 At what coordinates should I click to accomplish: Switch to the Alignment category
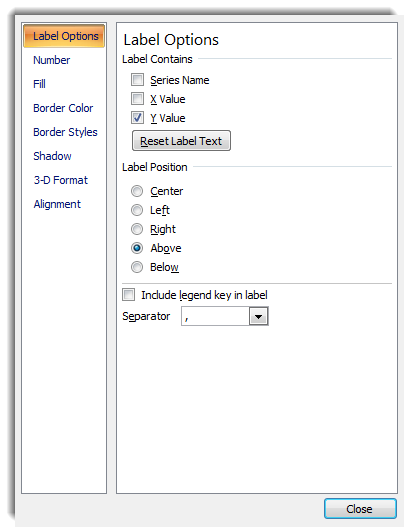click(57, 204)
